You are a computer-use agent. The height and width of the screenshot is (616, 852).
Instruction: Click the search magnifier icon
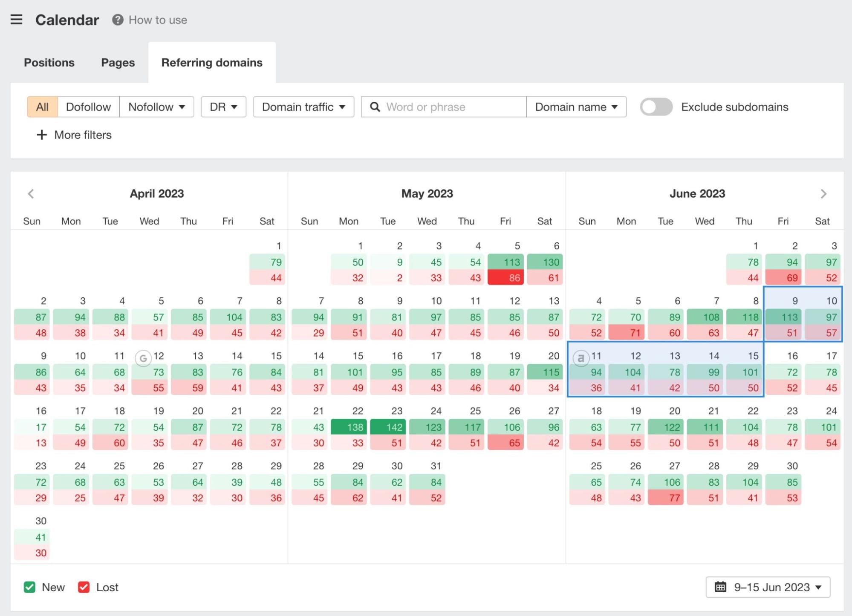tap(375, 107)
